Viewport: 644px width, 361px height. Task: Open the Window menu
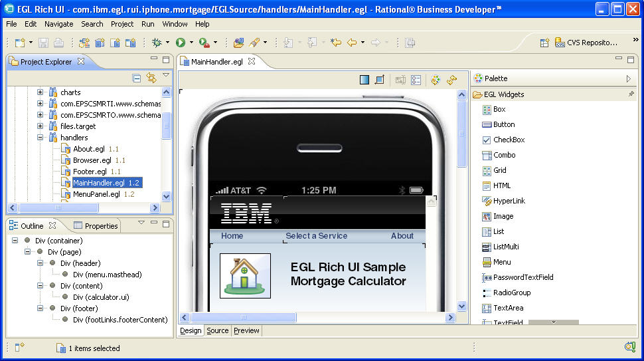point(175,24)
